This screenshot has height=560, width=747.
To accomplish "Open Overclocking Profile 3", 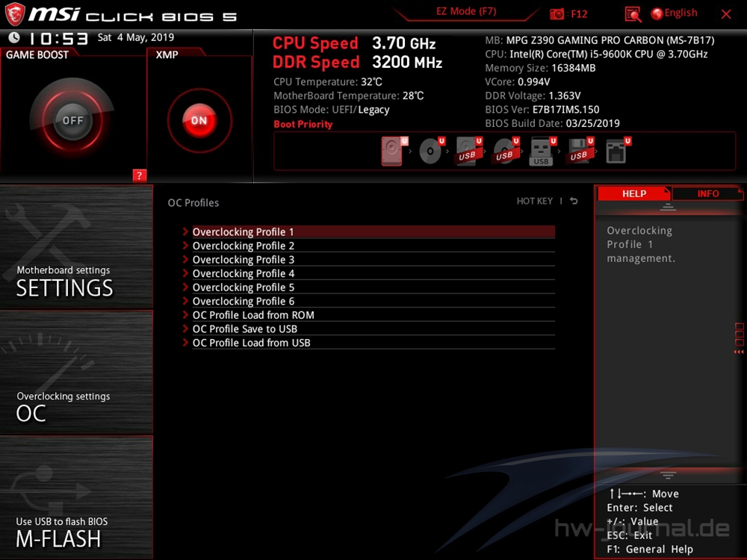I will tap(373, 260).
